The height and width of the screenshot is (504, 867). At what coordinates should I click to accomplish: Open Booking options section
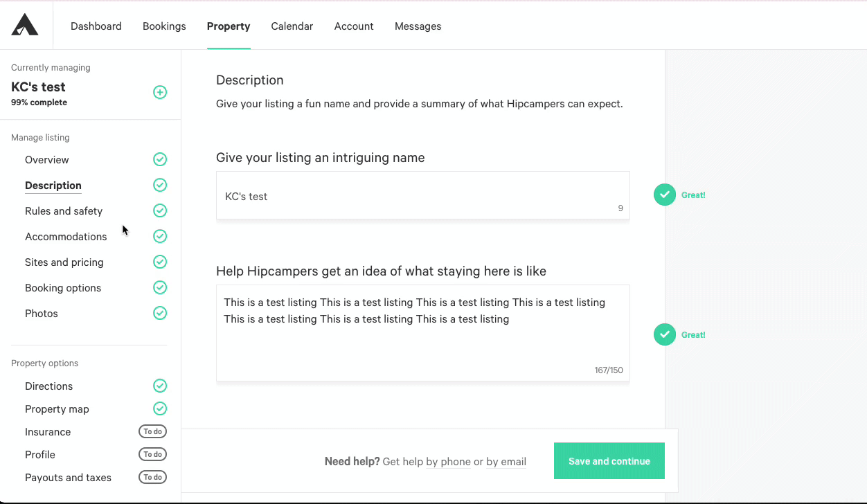tap(63, 287)
